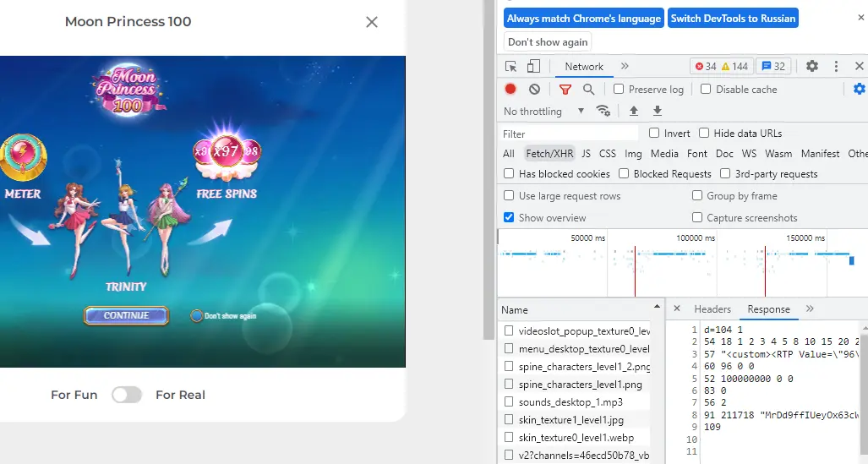Click the CONTINUE button in the game
The image size is (868, 464).
(x=126, y=315)
